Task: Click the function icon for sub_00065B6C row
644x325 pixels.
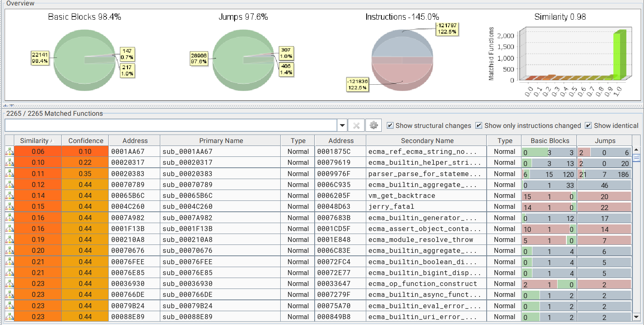Action: pyautogui.click(x=9, y=196)
